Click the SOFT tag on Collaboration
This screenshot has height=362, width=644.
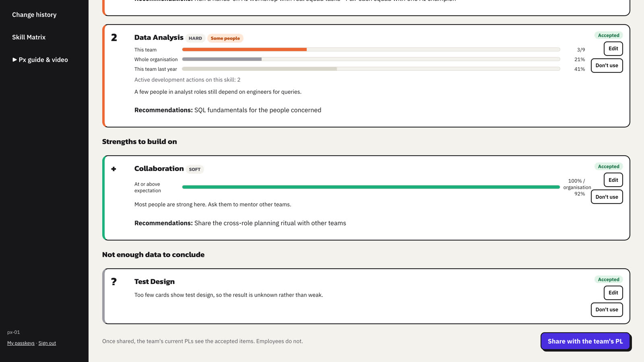click(x=194, y=169)
